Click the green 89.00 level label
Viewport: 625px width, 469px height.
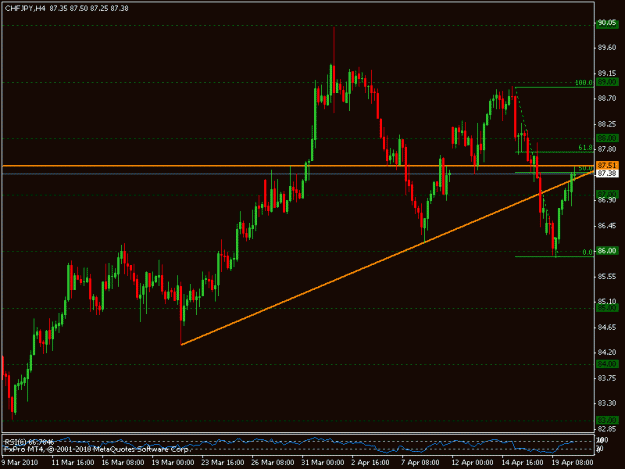coord(607,82)
